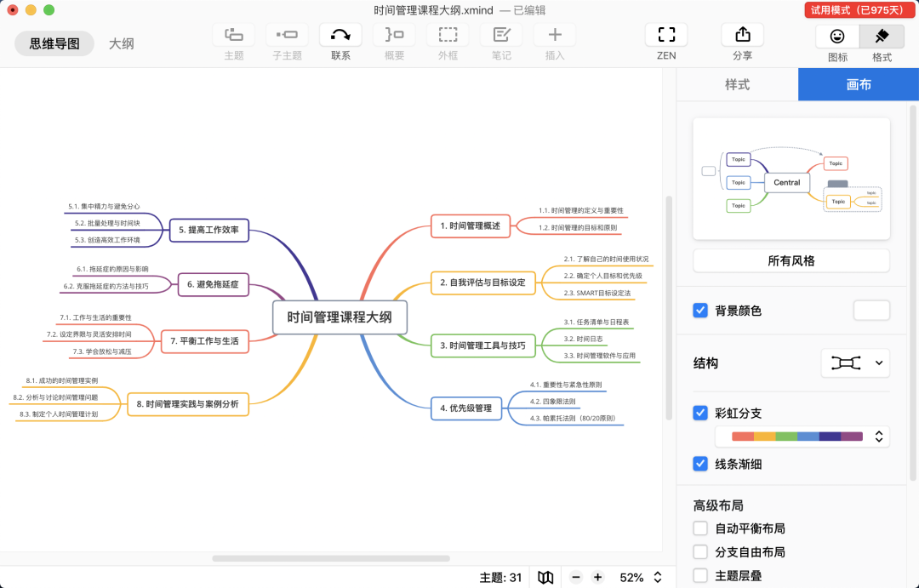
Task: Select subtopic 2.3. SMART目标设定法
Action: click(597, 293)
